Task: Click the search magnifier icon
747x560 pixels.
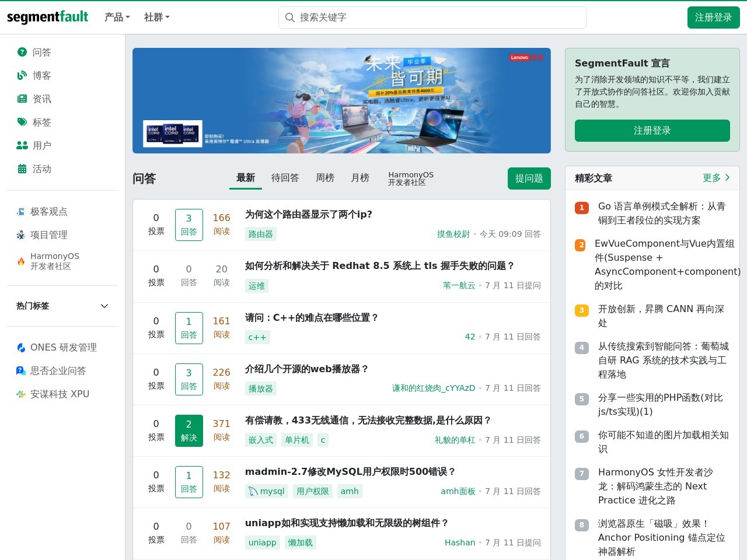Action: point(289,17)
